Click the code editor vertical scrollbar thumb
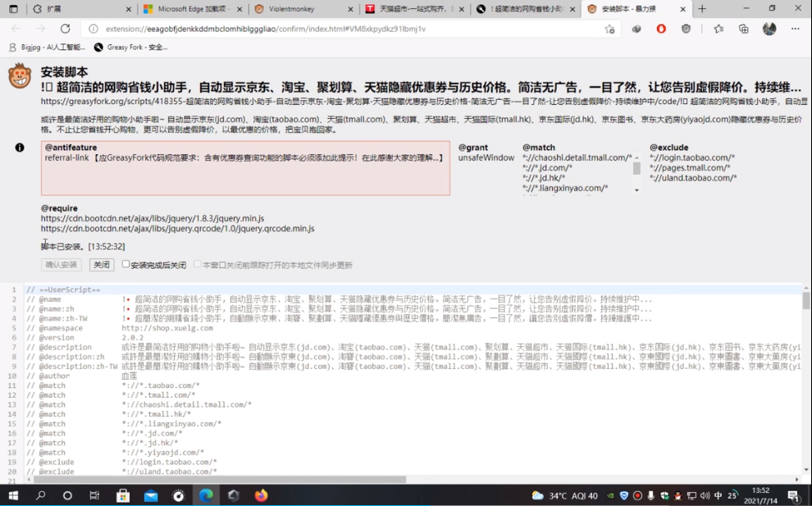This screenshot has height=506, width=812. (x=806, y=300)
